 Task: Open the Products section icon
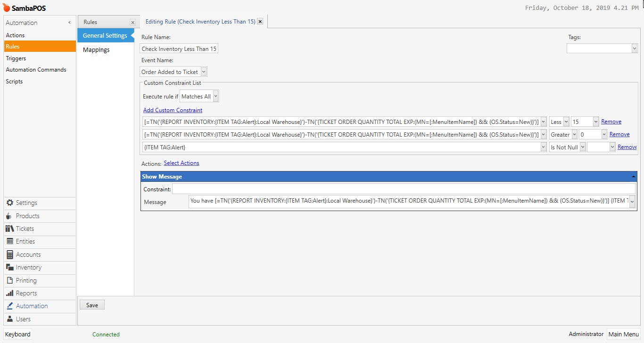pos(10,216)
